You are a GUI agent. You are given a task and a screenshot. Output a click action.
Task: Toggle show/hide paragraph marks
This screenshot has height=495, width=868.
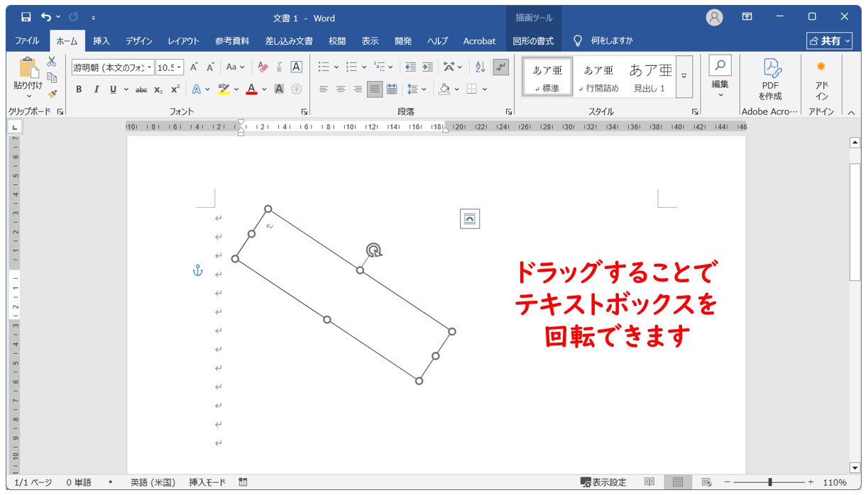[501, 67]
